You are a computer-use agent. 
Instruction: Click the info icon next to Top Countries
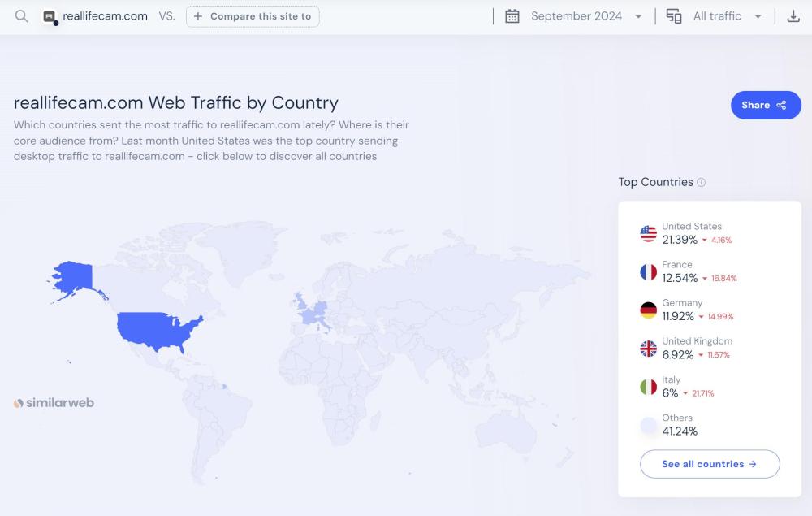[702, 183]
